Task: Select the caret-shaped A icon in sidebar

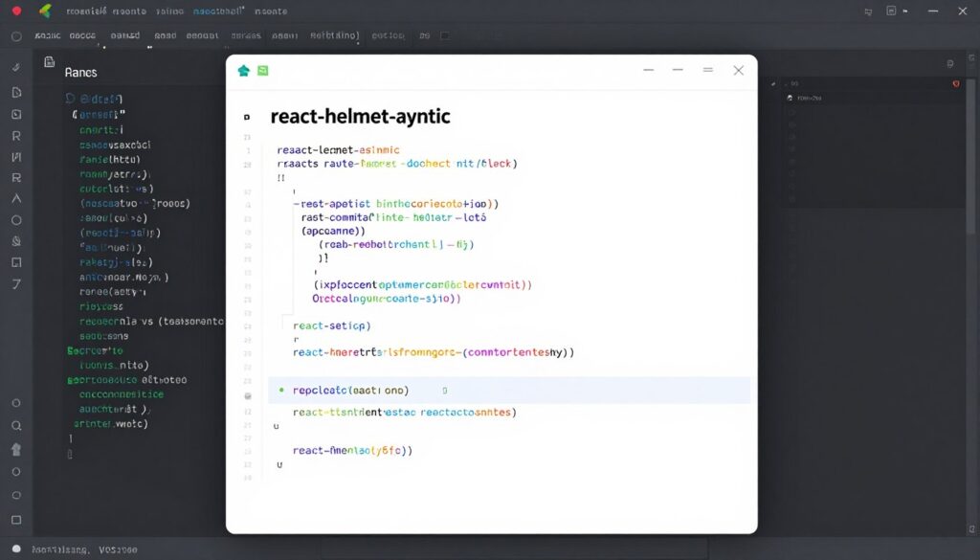Action: point(16,199)
